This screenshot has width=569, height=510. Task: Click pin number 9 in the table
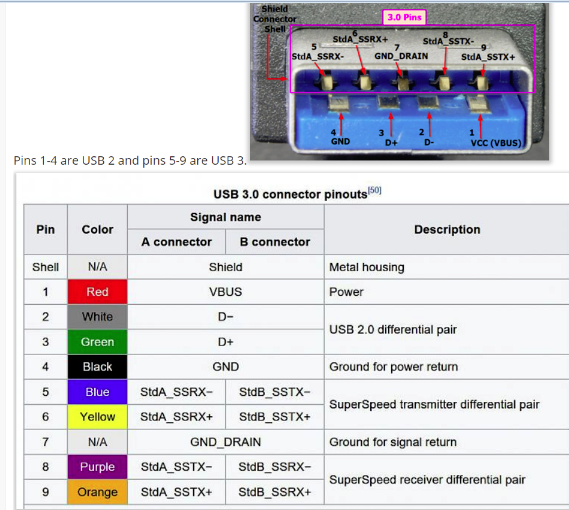(45, 492)
